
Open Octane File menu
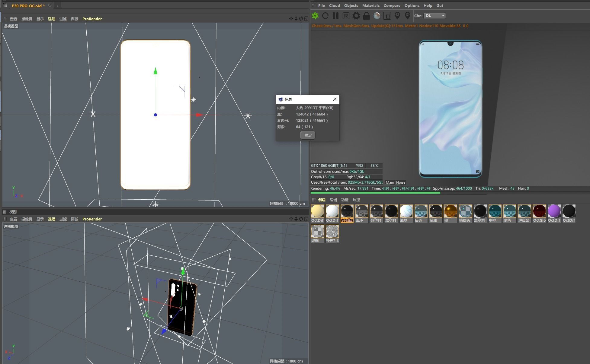point(322,5)
